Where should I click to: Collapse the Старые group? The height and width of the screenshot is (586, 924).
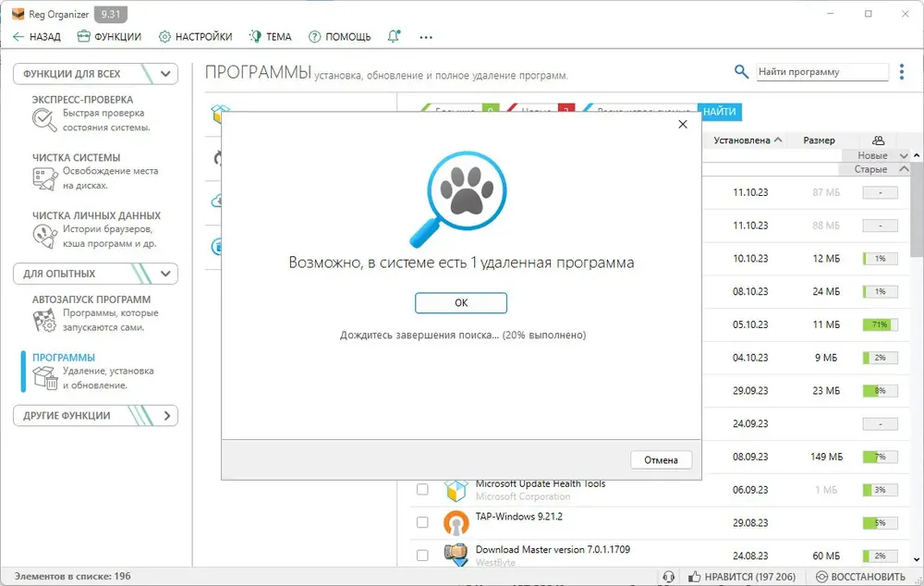point(904,169)
